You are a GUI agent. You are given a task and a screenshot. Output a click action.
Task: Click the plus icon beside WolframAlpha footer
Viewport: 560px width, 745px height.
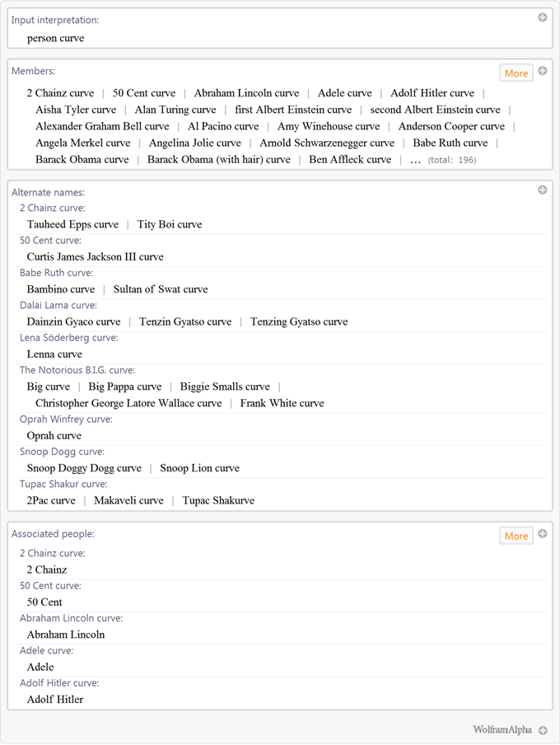click(543, 730)
